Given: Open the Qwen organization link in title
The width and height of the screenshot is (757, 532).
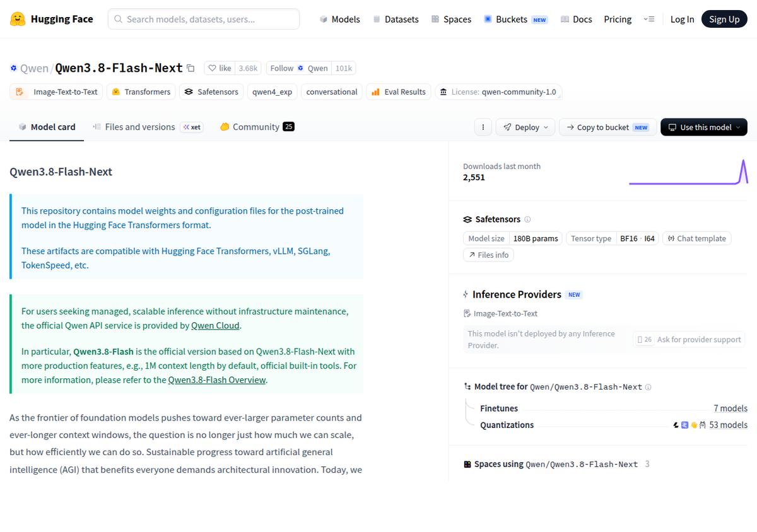Looking at the screenshot, I should pos(34,68).
